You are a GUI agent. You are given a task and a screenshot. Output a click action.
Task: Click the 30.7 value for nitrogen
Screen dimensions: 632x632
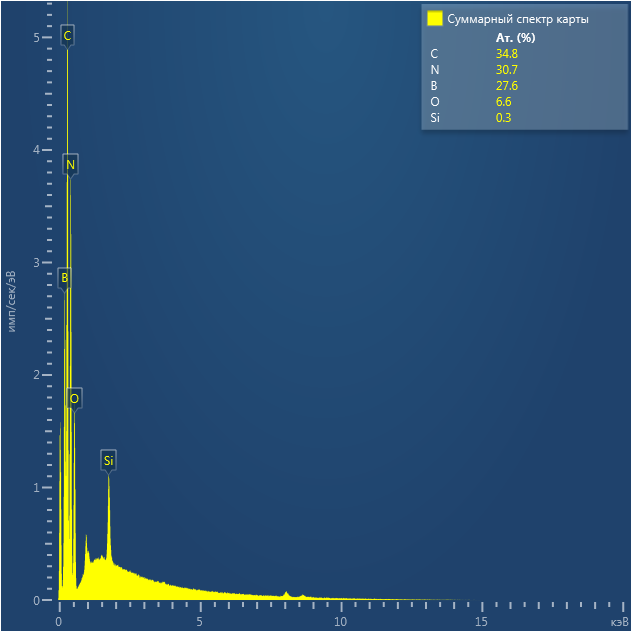coord(506,70)
